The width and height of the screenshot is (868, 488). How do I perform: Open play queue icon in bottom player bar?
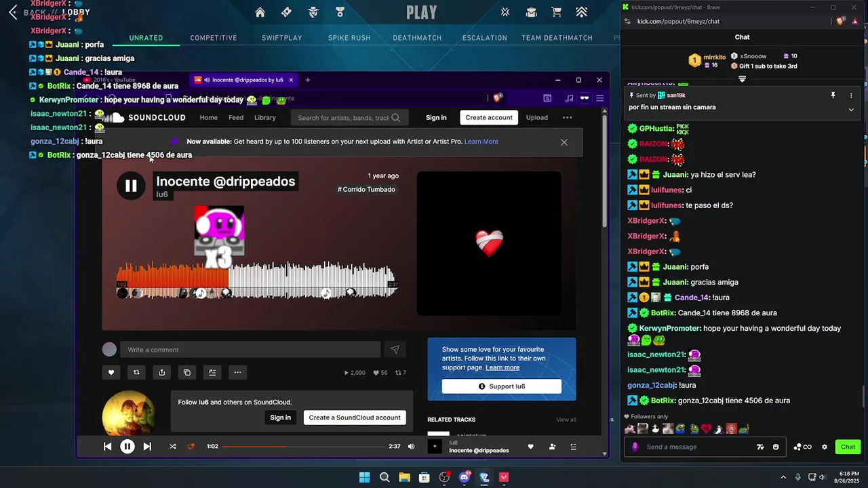573,447
